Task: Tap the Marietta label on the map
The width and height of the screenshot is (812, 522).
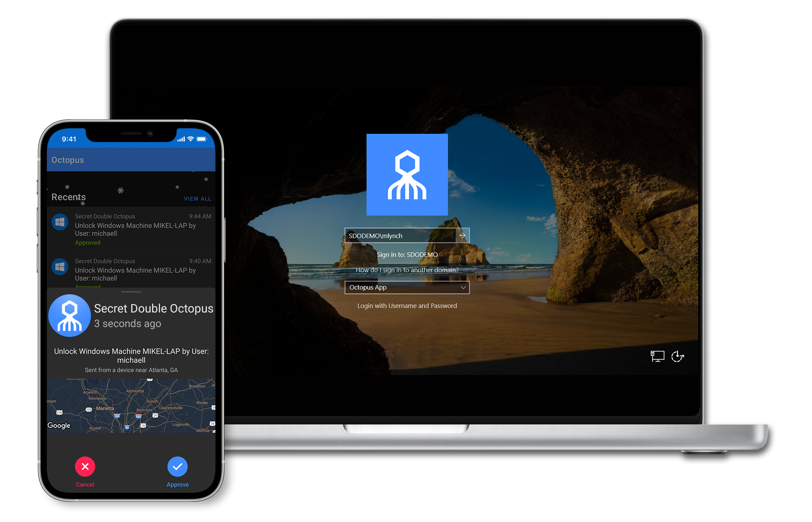Action: coord(105,408)
